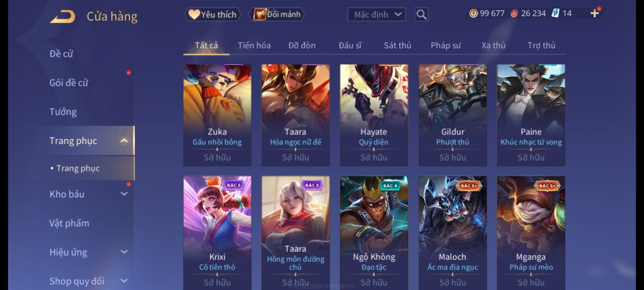Select the Zuka Gấu nhồi bông skin card
Screen dimensions: 644x290
(x=217, y=115)
